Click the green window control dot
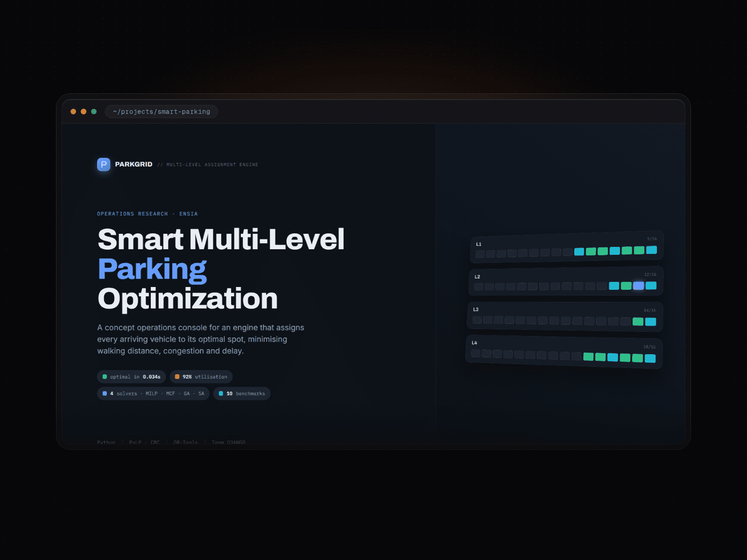 coord(94,112)
